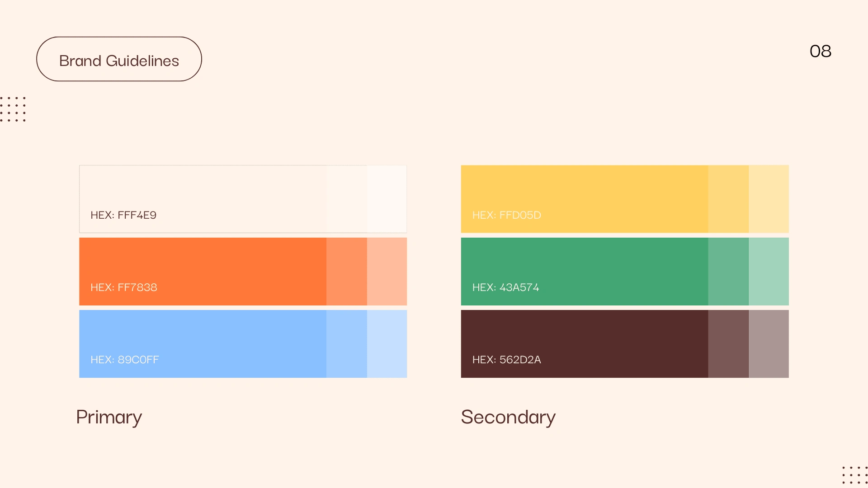The width and height of the screenshot is (868, 488).
Task: Click the lightest green tint block
Action: (x=769, y=272)
